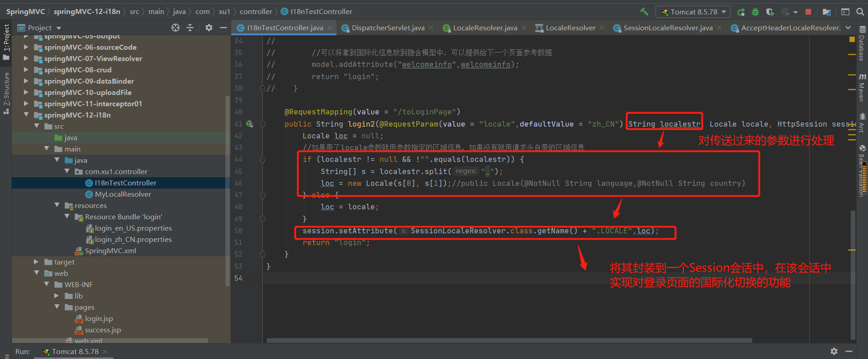Click I18nTestController breadcrumb
This screenshot has height=359, width=868.
click(317, 12)
